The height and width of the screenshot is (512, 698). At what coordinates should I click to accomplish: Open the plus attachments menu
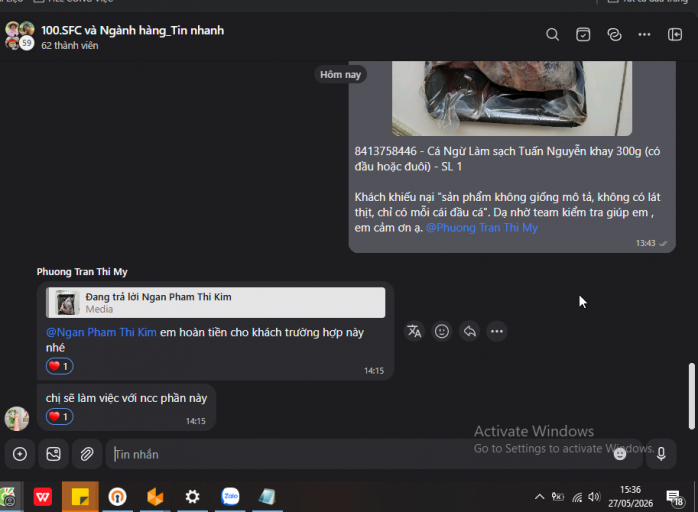[x=20, y=454]
